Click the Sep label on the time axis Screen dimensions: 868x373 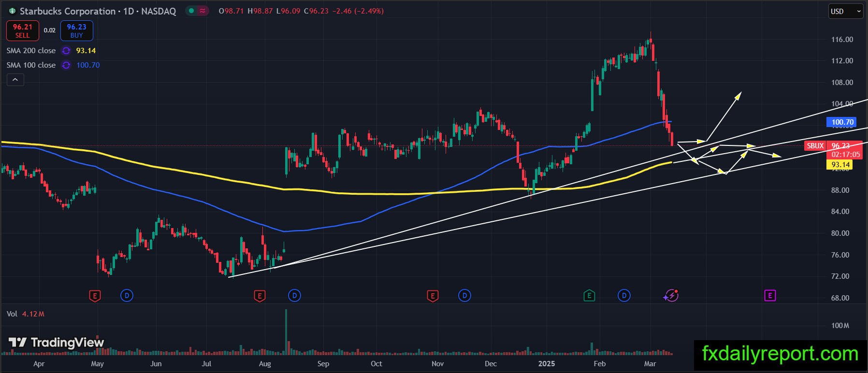(x=323, y=364)
